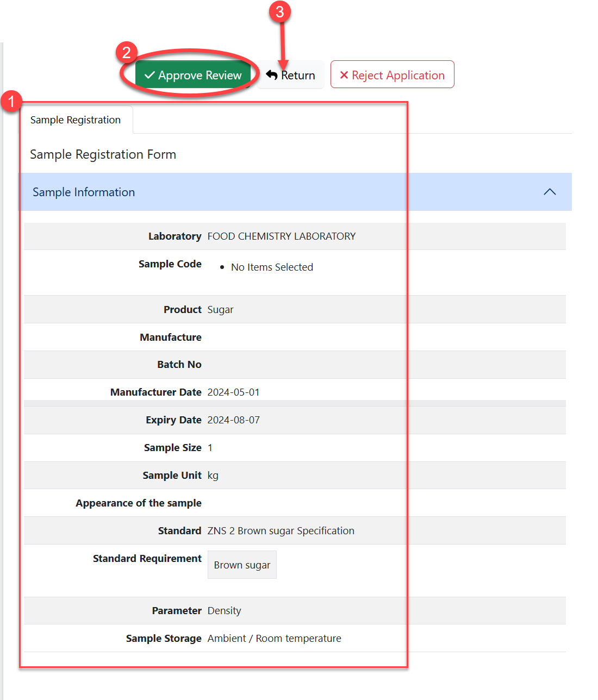This screenshot has width=598, height=700.
Task: Click the red annotation marker numbered 1
Action: tap(11, 102)
